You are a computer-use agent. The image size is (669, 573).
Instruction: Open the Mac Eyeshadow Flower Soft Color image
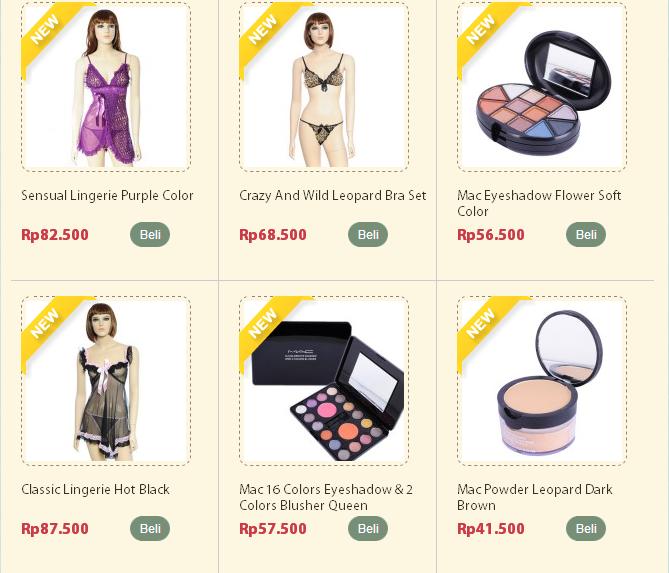point(542,87)
